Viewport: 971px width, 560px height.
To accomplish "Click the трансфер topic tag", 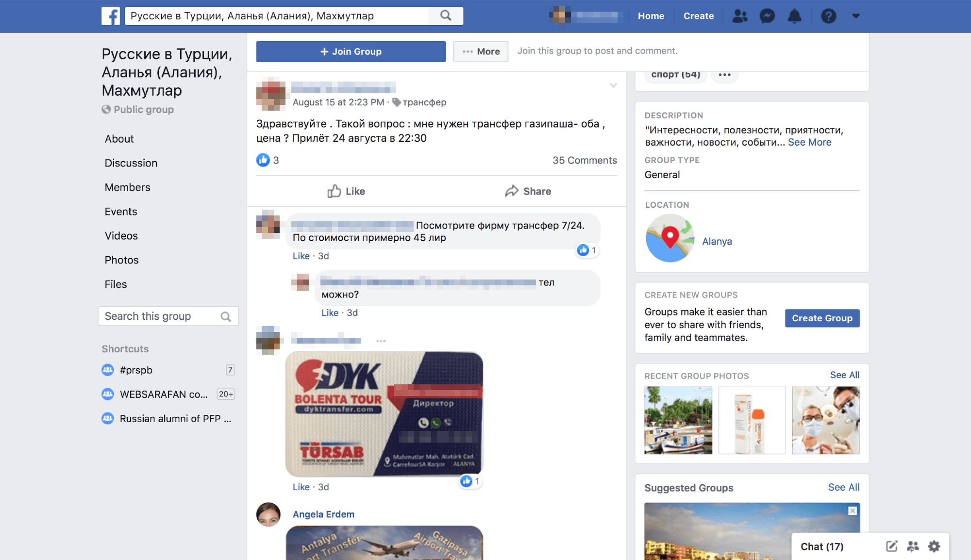I will [x=424, y=102].
